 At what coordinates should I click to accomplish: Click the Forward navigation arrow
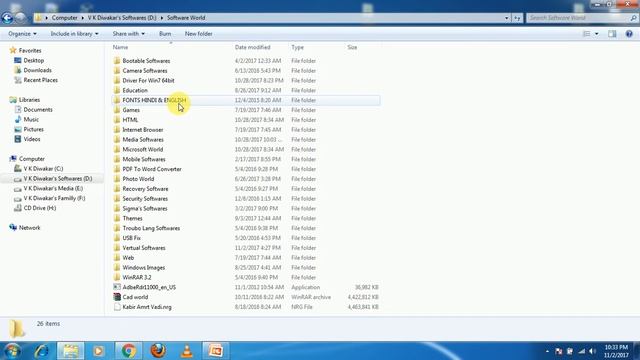click(x=20, y=18)
